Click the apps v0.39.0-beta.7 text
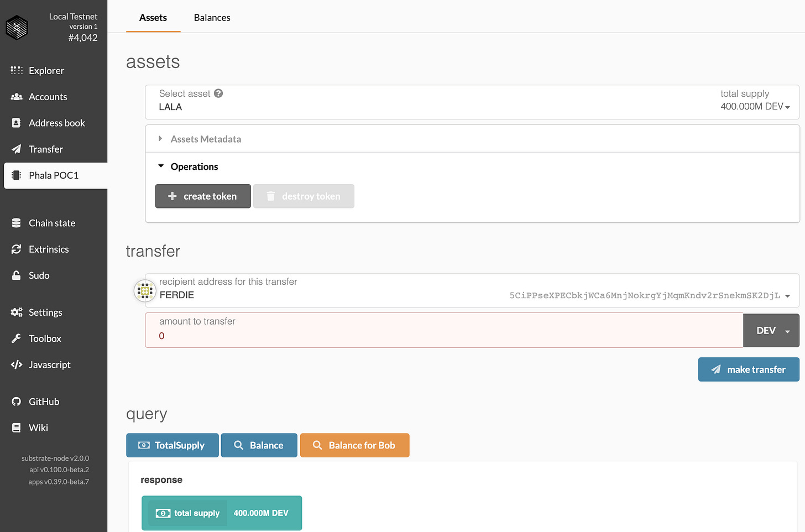This screenshot has height=532, width=805. click(59, 482)
